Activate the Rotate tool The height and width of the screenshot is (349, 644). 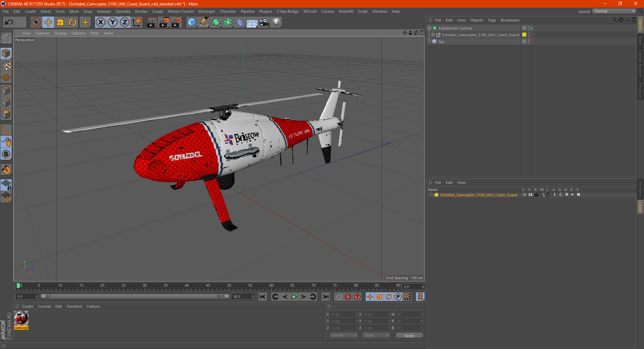[72, 22]
